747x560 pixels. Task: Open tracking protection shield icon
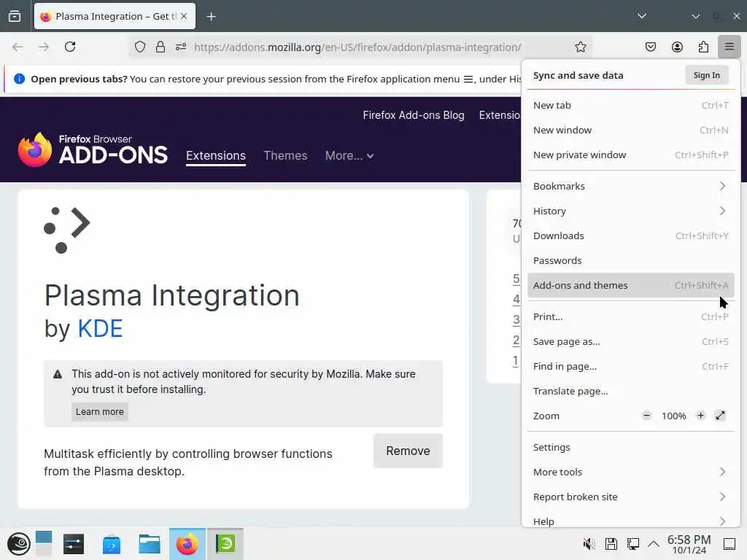tap(139, 47)
